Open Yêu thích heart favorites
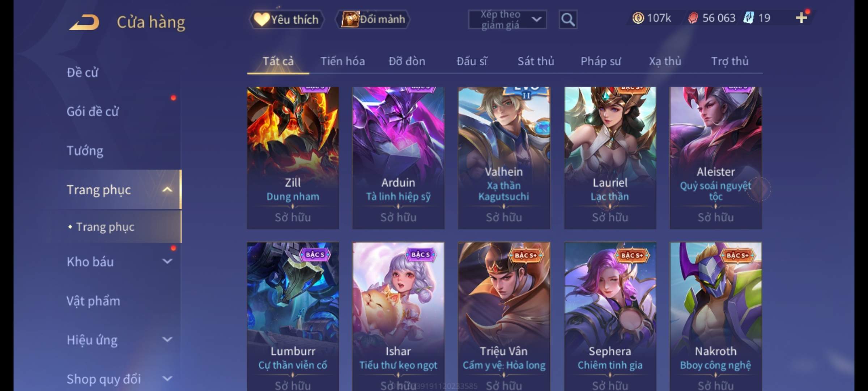This screenshot has height=391, width=868. [287, 20]
